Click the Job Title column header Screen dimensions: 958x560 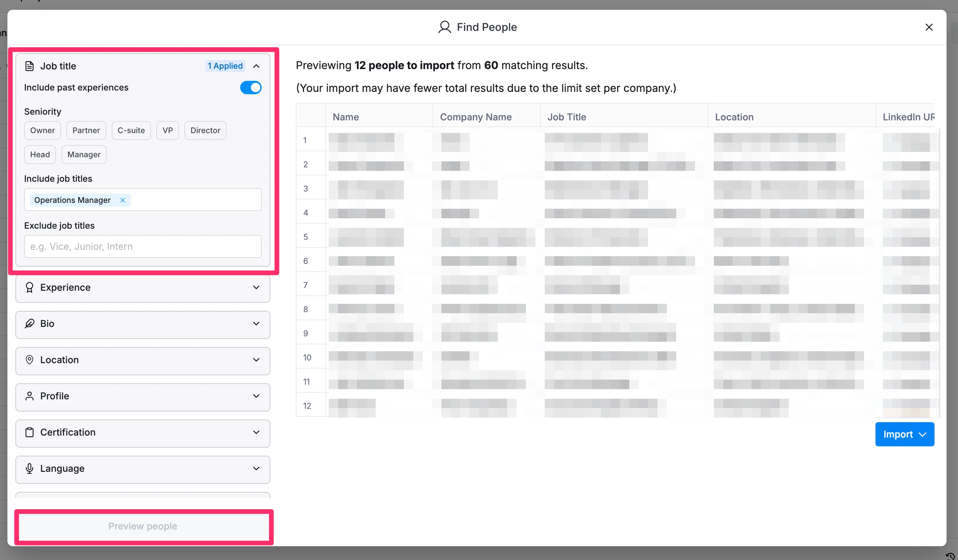click(567, 117)
